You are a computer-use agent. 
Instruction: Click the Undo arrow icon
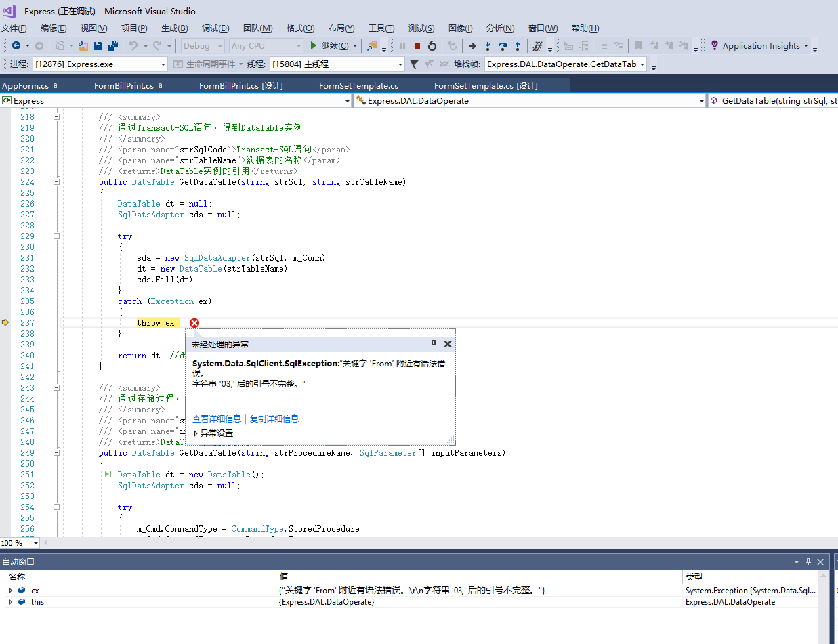133,45
